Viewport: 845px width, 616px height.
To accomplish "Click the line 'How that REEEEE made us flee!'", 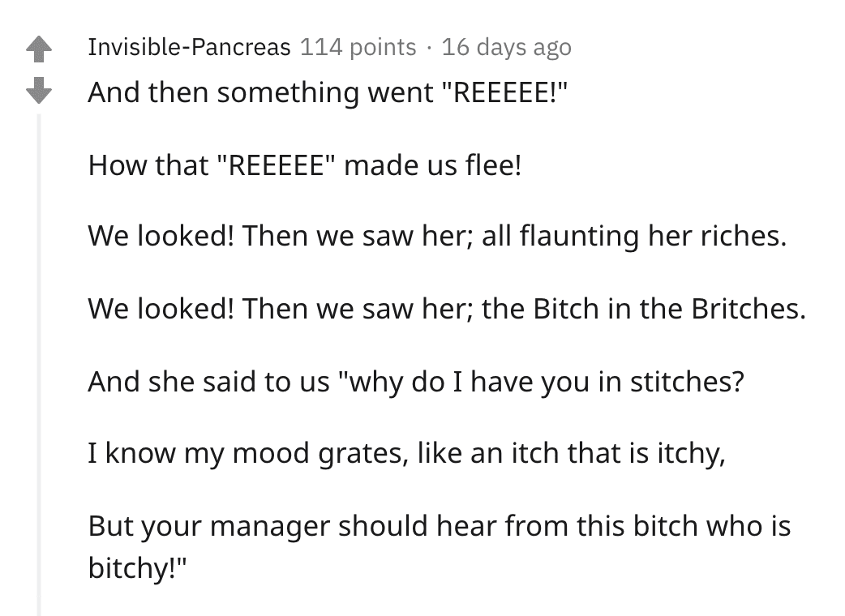I will pos(305,165).
